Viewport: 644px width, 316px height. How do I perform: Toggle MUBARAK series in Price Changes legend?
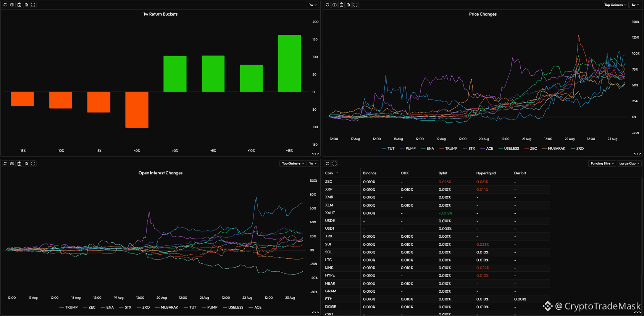(x=554, y=149)
